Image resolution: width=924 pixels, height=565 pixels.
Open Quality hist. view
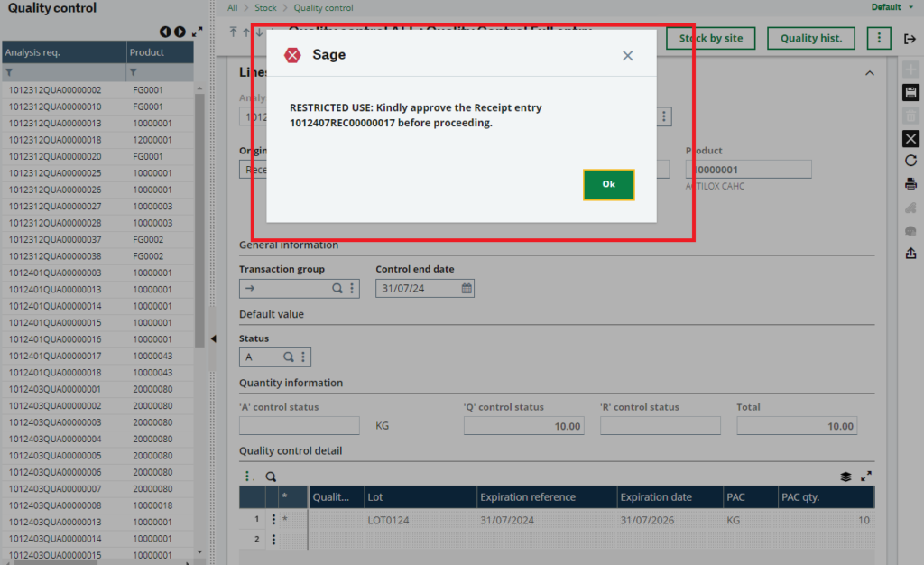(x=811, y=38)
